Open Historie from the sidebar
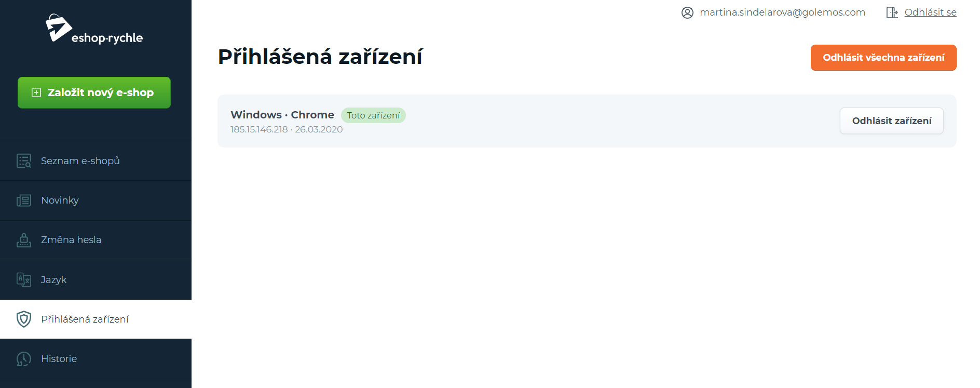Screen dimensions: 980x388 (96, 359)
